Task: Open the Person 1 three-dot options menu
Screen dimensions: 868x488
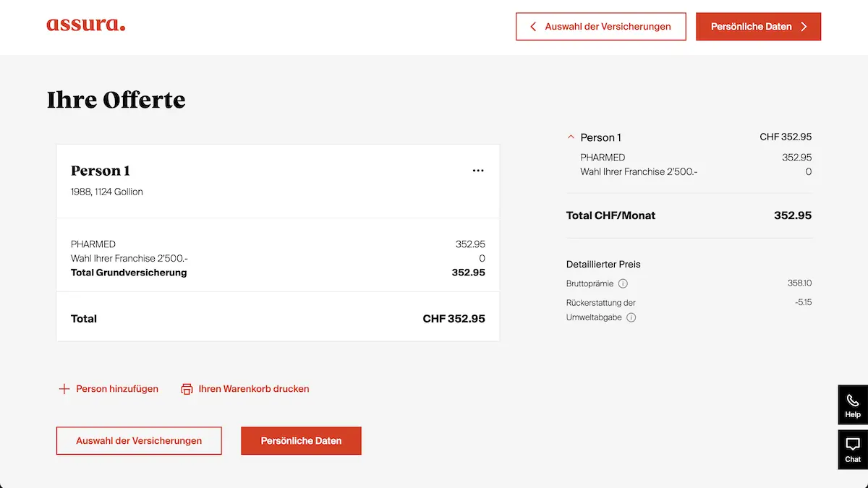Action: point(478,171)
